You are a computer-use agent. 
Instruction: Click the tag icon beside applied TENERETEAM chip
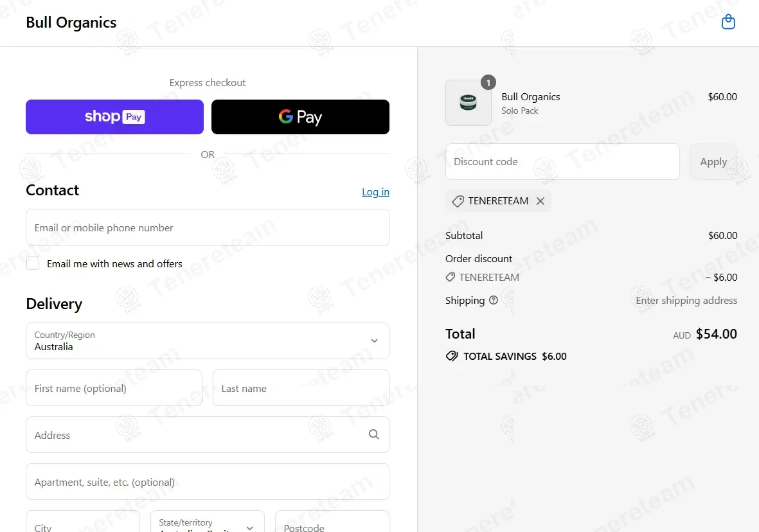458,201
